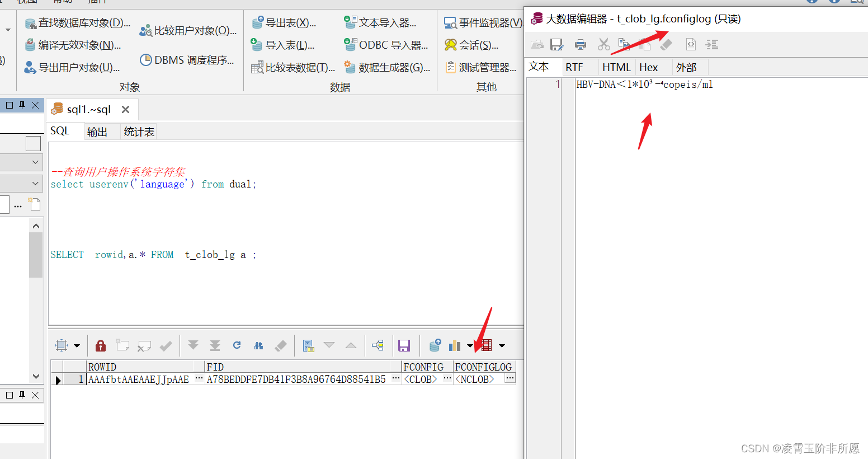Click the indent icon in large data editor
The image size is (868, 459).
(712, 44)
